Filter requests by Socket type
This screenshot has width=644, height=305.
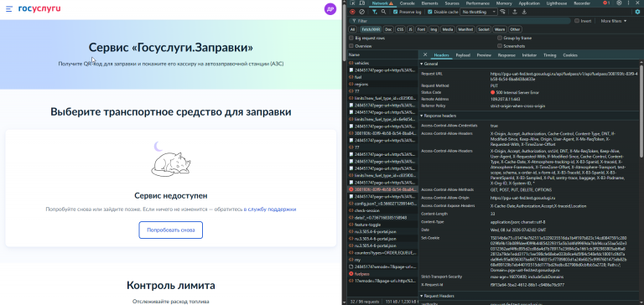click(x=483, y=29)
